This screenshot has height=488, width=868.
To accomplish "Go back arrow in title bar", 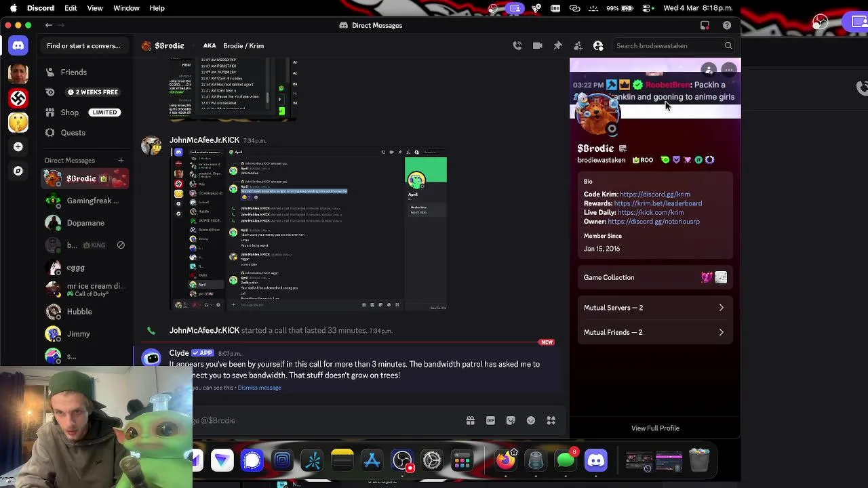I will pos(49,25).
